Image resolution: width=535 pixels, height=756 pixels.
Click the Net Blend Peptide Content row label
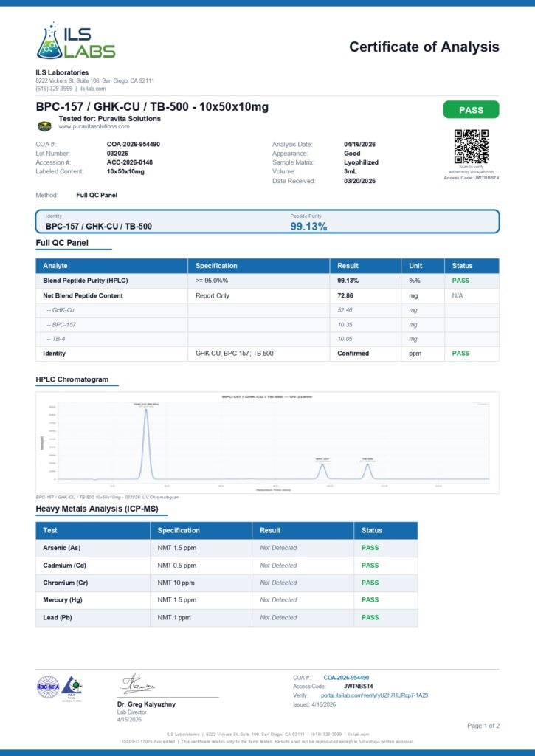pos(83,295)
